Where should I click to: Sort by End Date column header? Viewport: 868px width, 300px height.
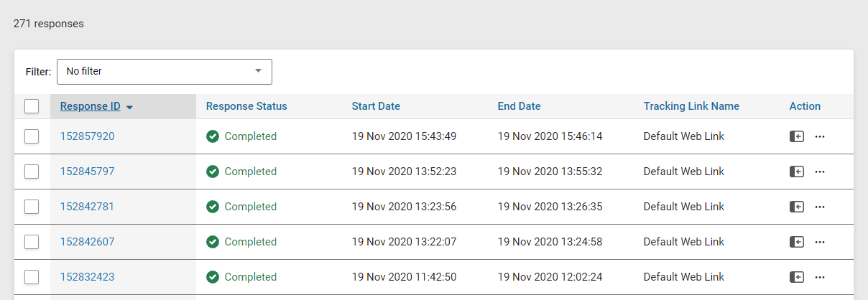tap(519, 106)
